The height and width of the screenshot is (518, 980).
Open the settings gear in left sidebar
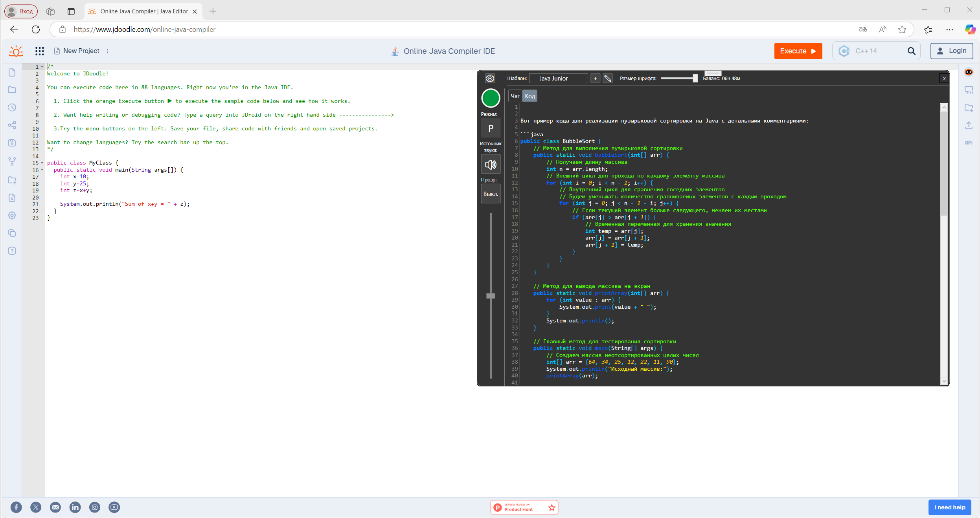pyautogui.click(x=12, y=215)
